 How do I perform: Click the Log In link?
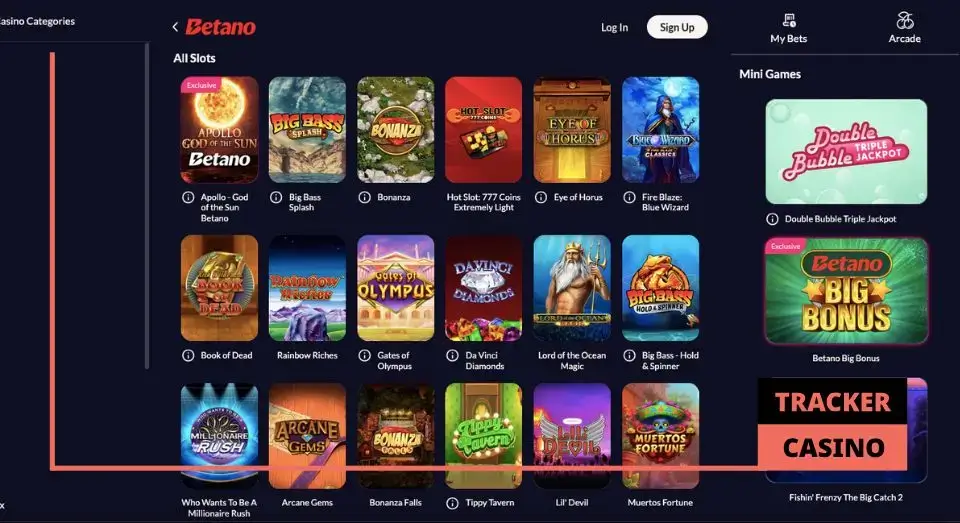tap(614, 28)
